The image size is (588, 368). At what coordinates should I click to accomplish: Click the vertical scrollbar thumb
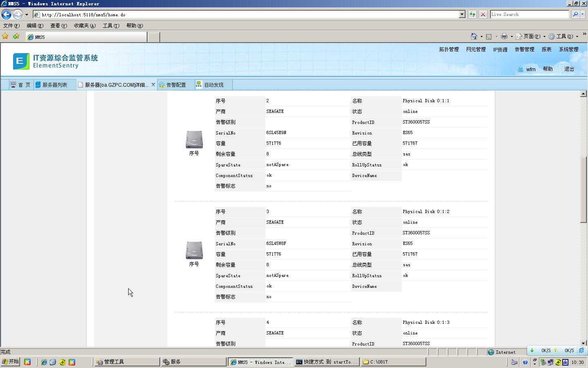584,190
